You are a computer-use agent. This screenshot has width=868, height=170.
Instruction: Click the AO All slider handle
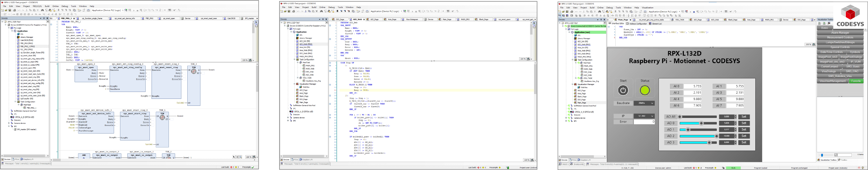(x=680, y=117)
